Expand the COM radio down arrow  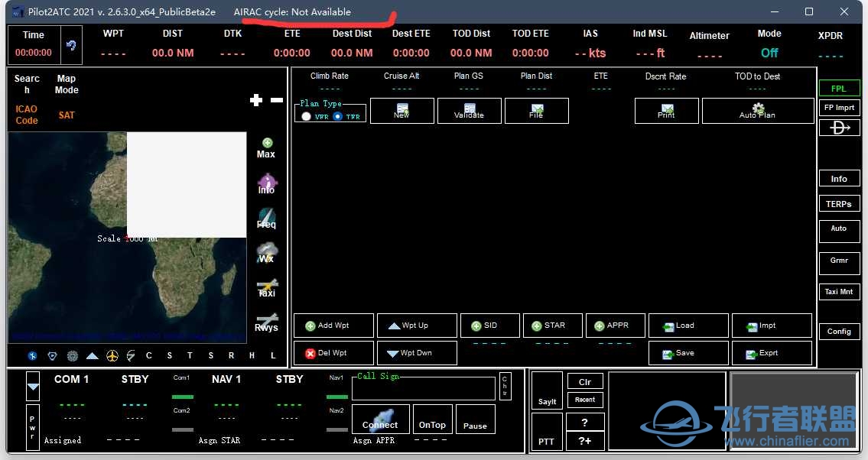coord(33,387)
